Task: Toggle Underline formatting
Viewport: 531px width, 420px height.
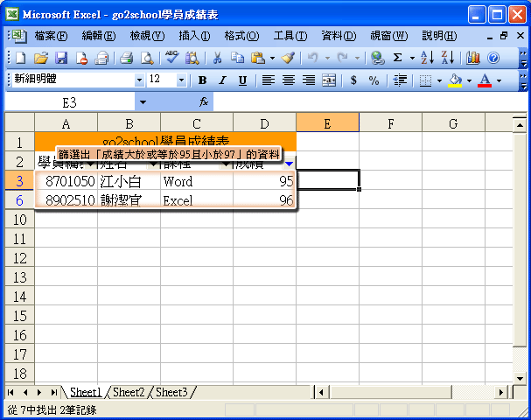Action: pos(242,80)
